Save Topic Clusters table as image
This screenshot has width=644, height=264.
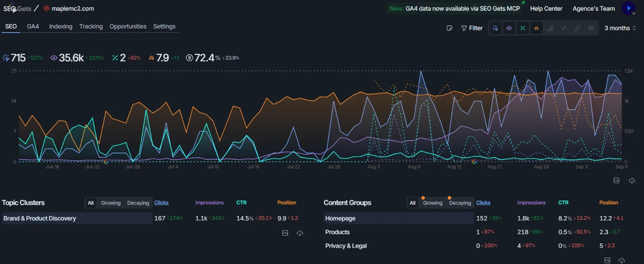pos(285,233)
